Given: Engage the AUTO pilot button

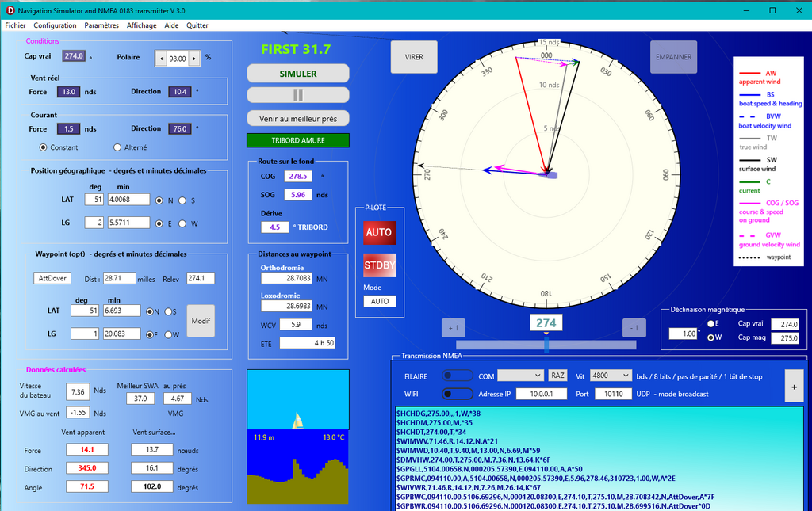Looking at the screenshot, I should (x=379, y=232).
